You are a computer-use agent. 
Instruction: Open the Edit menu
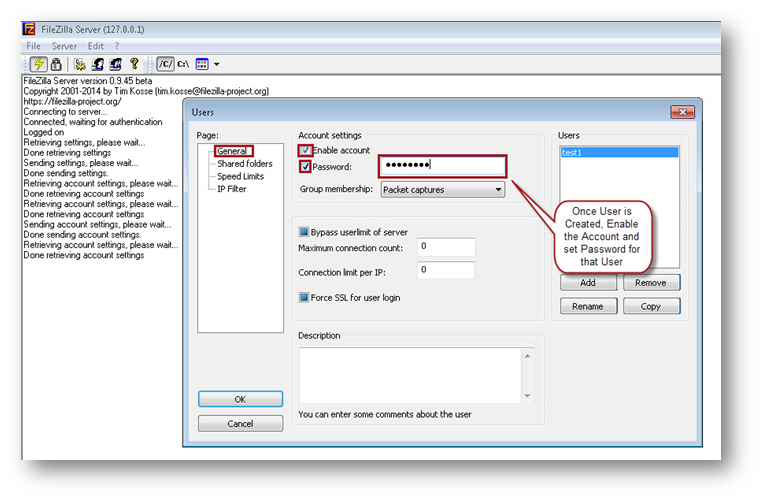[x=95, y=46]
